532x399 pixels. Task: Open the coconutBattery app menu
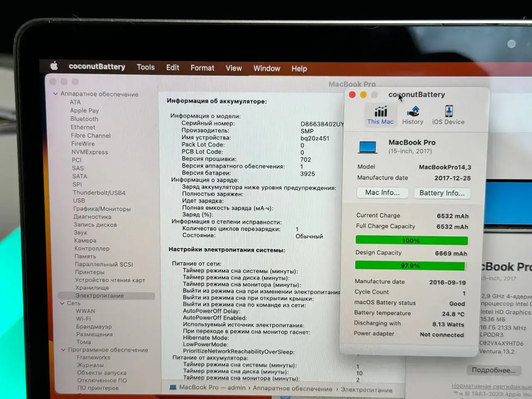point(97,66)
